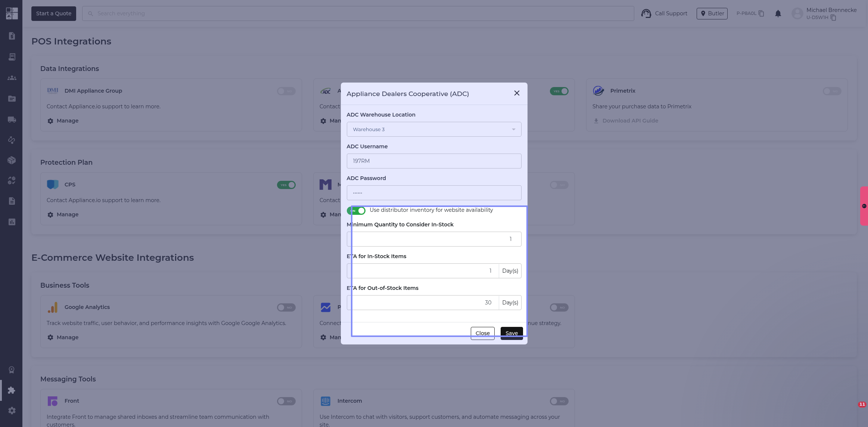Open the Butler location selector
The image size is (868, 427).
pyautogui.click(x=712, y=13)
